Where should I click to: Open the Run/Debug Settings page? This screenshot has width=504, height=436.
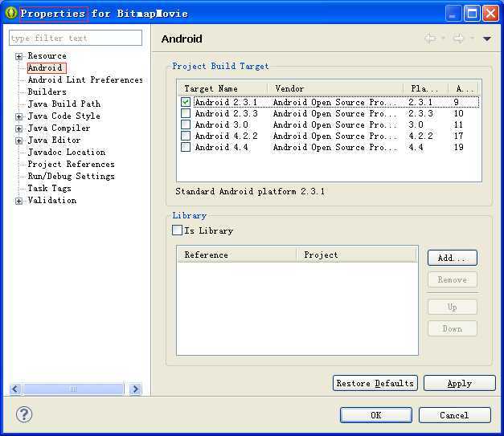tap(71, 176)
